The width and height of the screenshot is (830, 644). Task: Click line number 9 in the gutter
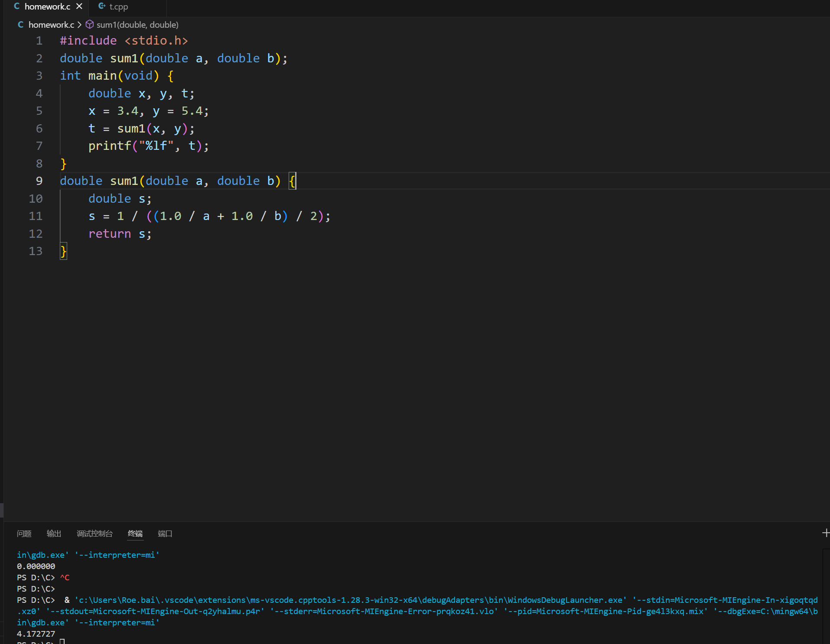39,181
